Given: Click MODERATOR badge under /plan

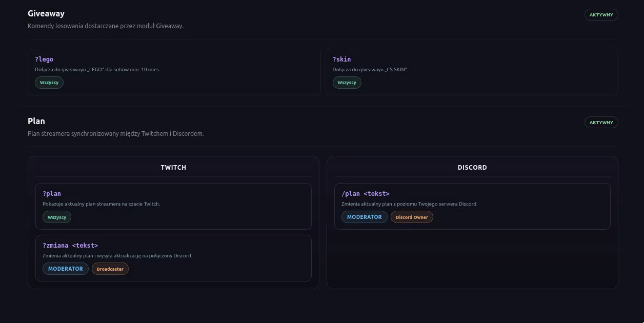Looking at the screenshot, I should pos(365,217).
